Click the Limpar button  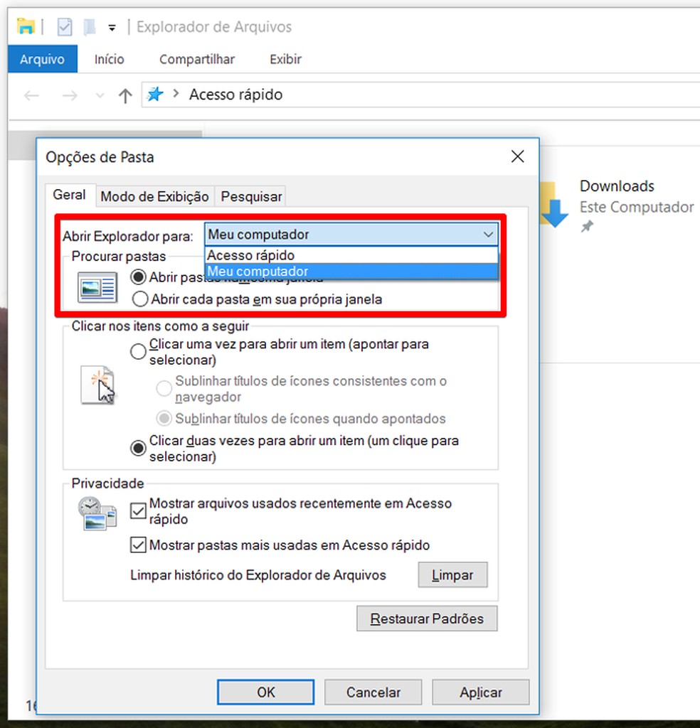[x=452, y=574]
